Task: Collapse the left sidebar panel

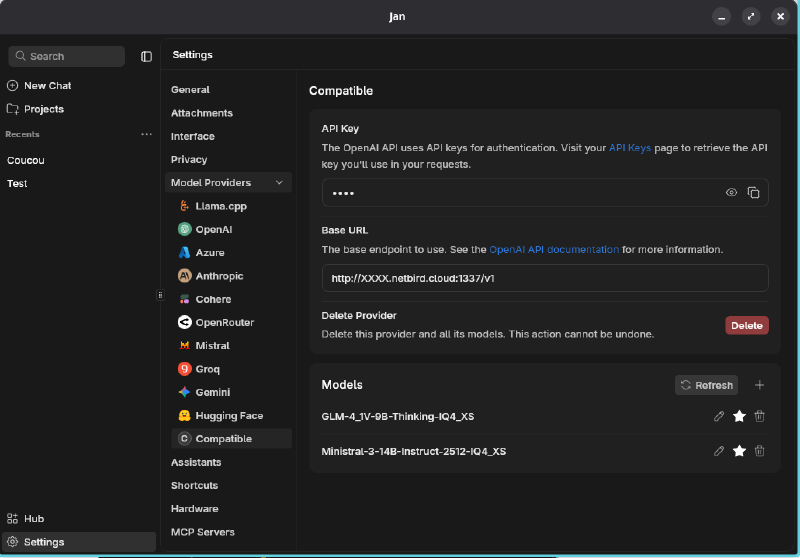Action: tap(146, 56)
